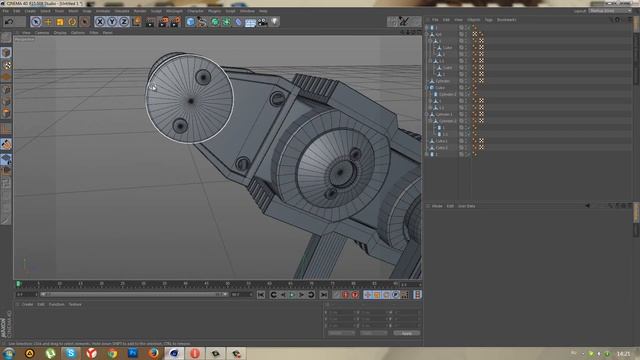Open the viewport Cameras menu
The width and height of the screenshot is (640, 360).
tap(42, 32)
